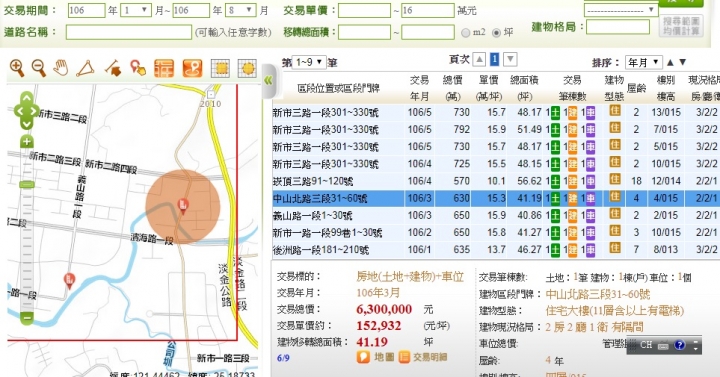Select the 義山路一段1~30號 row
This screenshot has height=377, width=720.
click(496, 215)
